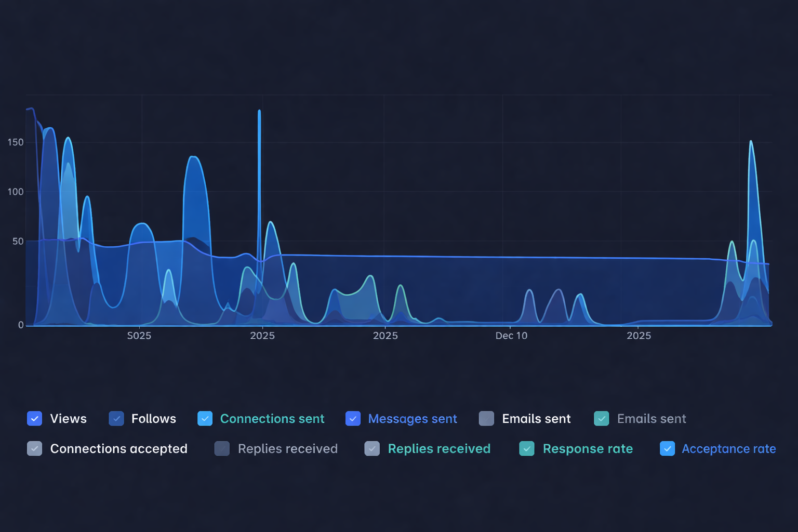Screen dimensions: 798x532
Task: Click the 150 mark on the y-axis
Action: [x=14, y=142]
